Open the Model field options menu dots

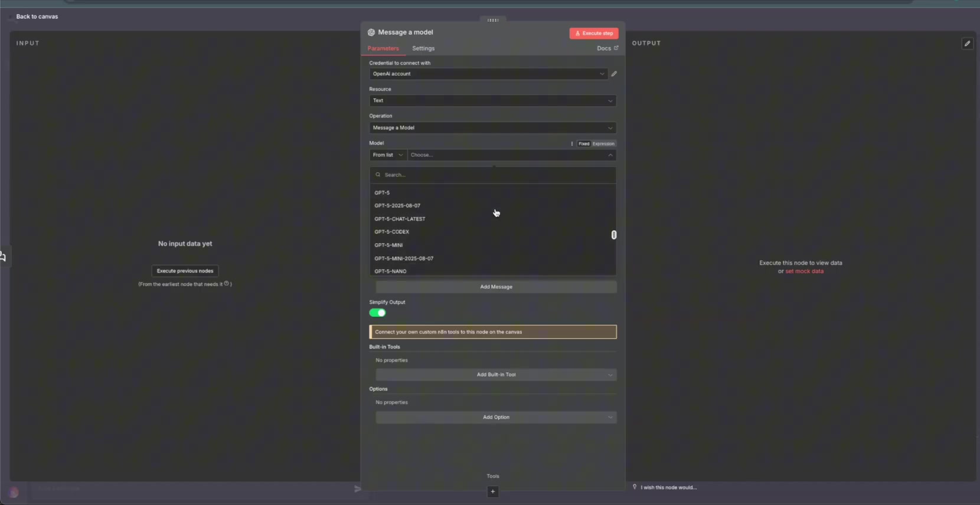(571, 143)
